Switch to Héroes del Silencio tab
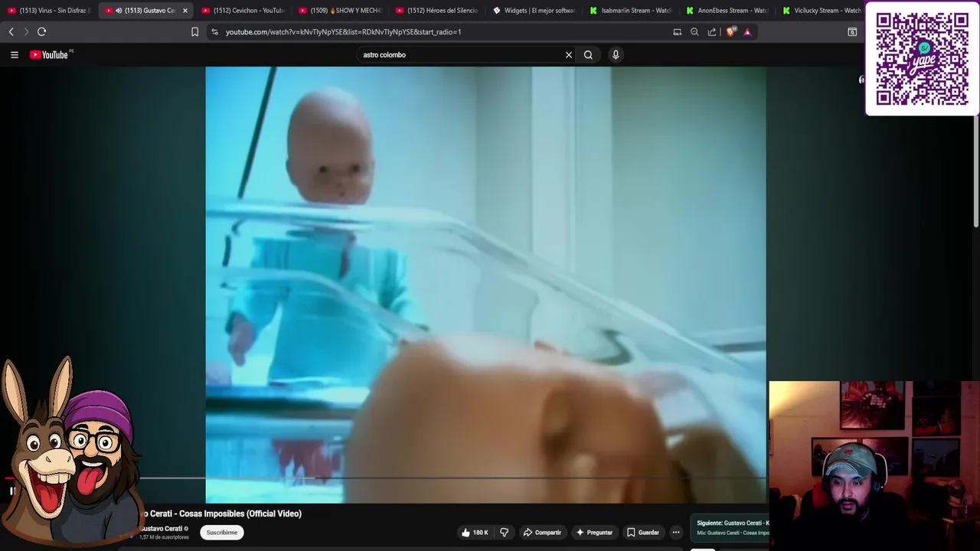This screenshot has width=980, height=551. [x=436, y=11]
